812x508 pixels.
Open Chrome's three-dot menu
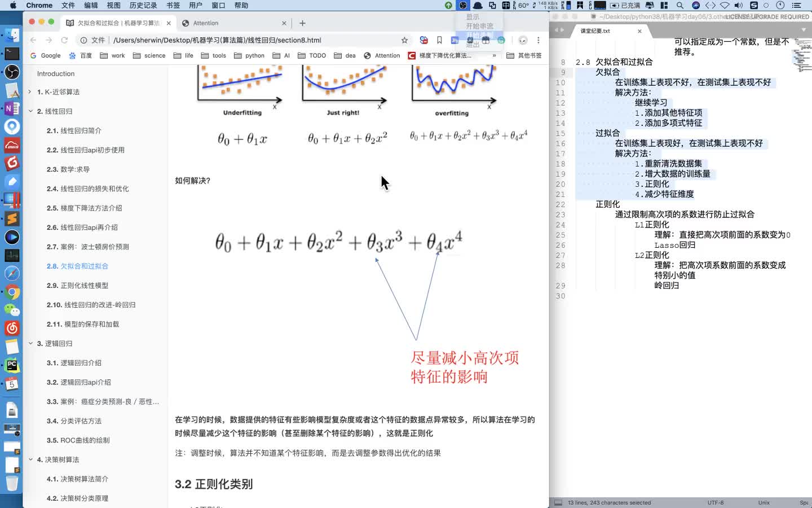point(539,40)
